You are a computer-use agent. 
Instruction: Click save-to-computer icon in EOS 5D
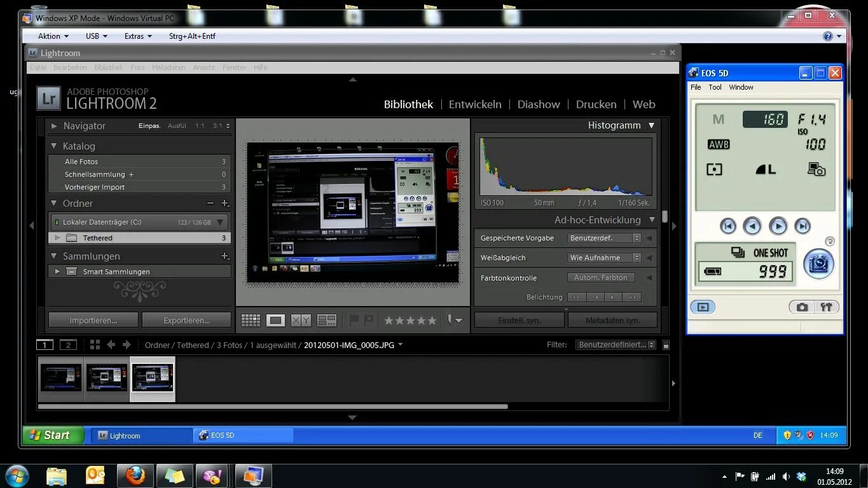tap(816, 169)
